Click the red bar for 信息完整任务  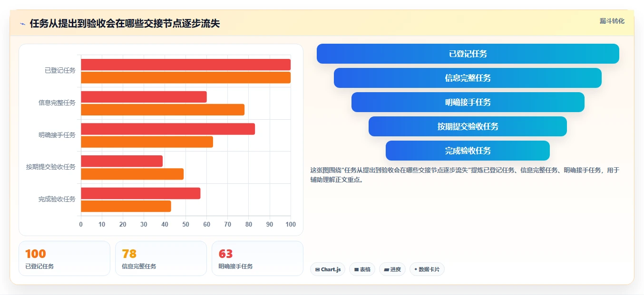point(144,97)
